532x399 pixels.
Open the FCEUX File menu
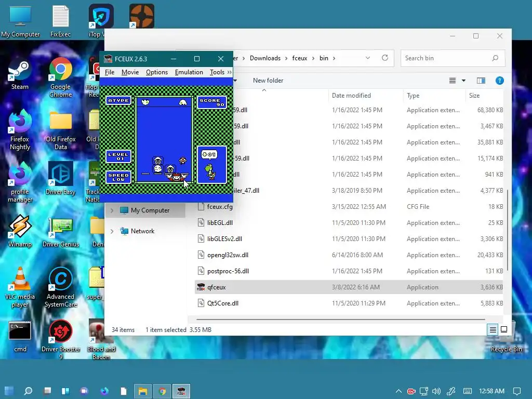tap(109, 72)
